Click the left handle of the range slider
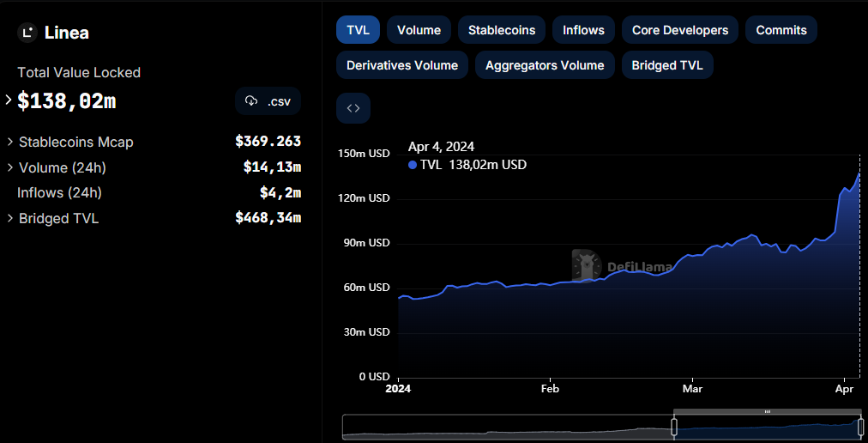868x443 pixels. [674, 427]
